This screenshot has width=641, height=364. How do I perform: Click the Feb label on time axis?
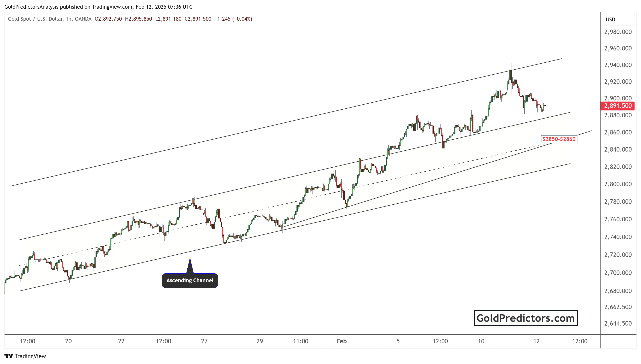pos(341,341)
